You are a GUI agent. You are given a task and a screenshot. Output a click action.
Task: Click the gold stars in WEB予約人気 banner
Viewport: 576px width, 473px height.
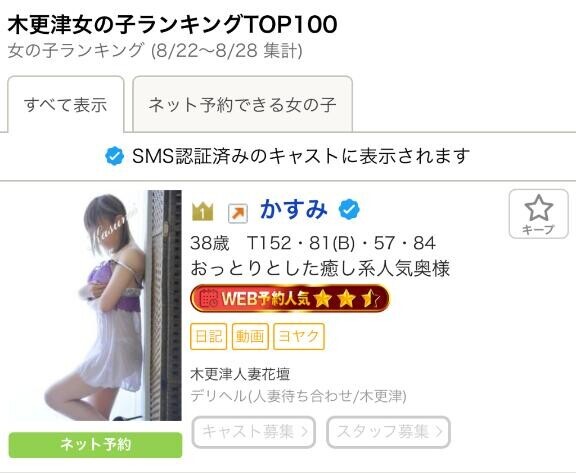pos(345,299)
